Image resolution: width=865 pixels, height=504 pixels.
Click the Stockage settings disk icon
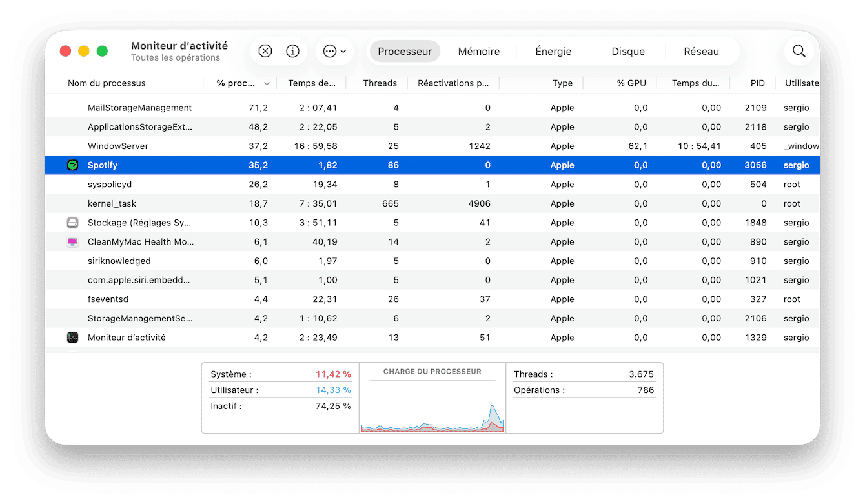point(73,223)
